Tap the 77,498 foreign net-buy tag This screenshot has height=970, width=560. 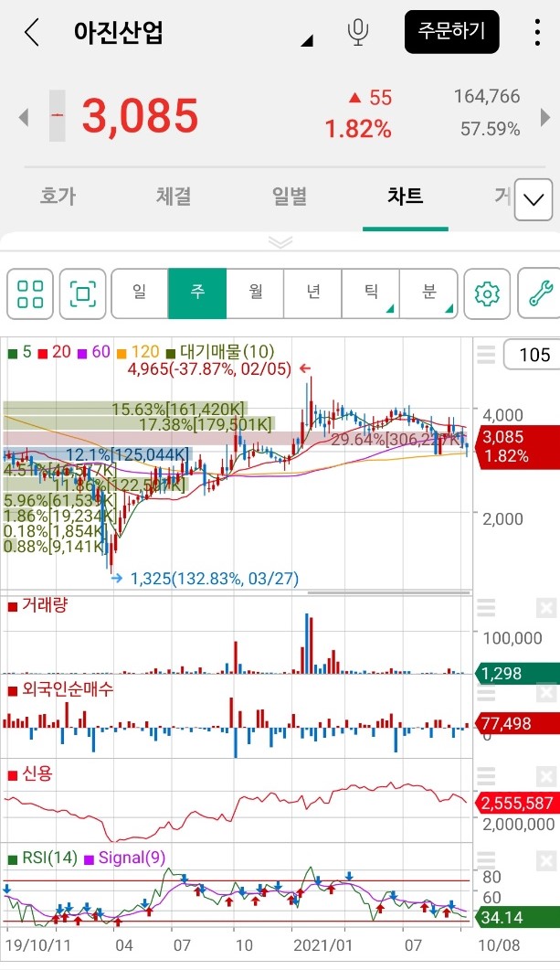coord(518,723)
